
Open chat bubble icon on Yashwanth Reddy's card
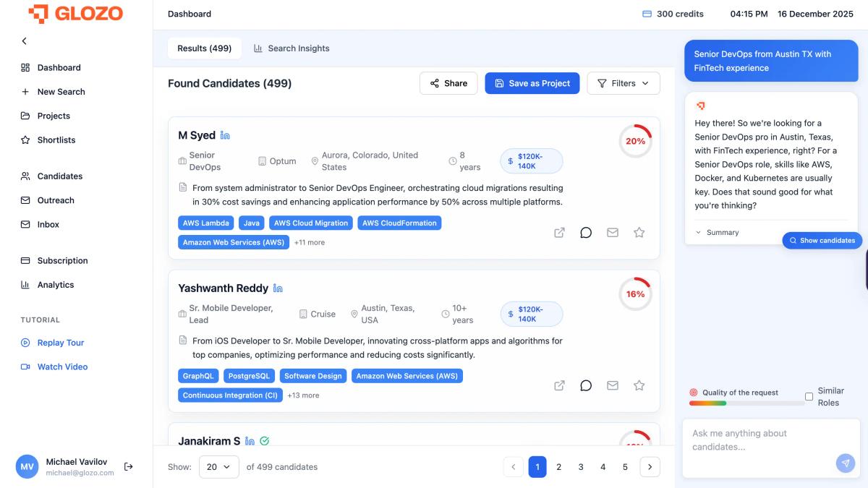click(x=586, y=385)
